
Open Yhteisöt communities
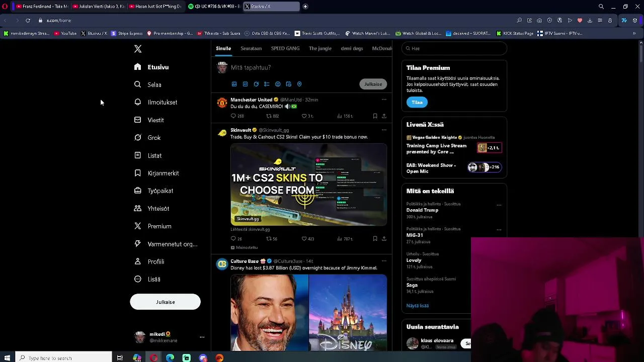pyautogui.click(x=151, y=209)
